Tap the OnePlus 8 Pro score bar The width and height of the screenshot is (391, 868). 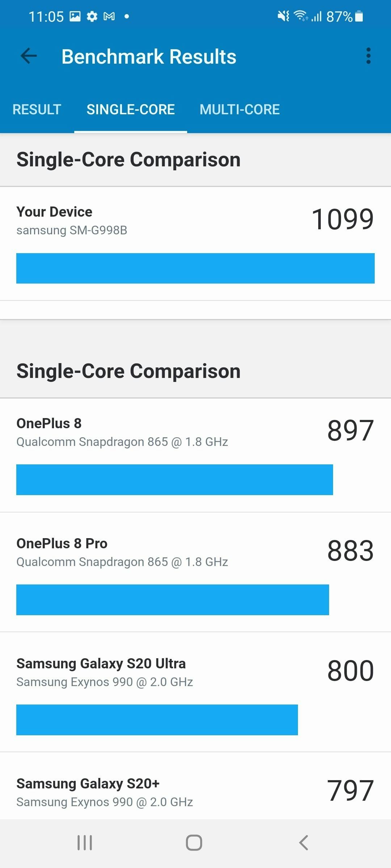click(172, 600)
